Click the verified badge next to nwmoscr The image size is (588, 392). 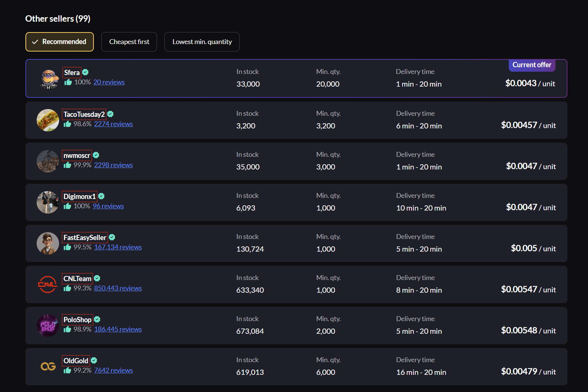[x=96, y=155]
